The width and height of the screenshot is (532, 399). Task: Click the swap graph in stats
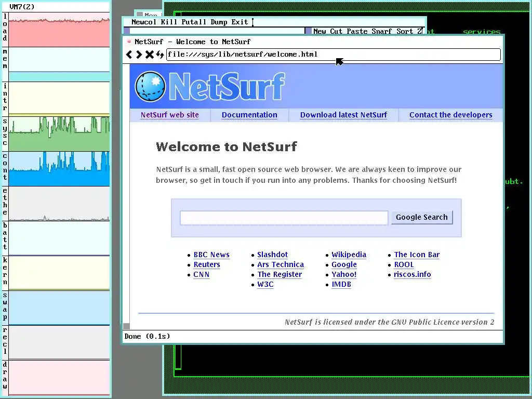(59, 308)
